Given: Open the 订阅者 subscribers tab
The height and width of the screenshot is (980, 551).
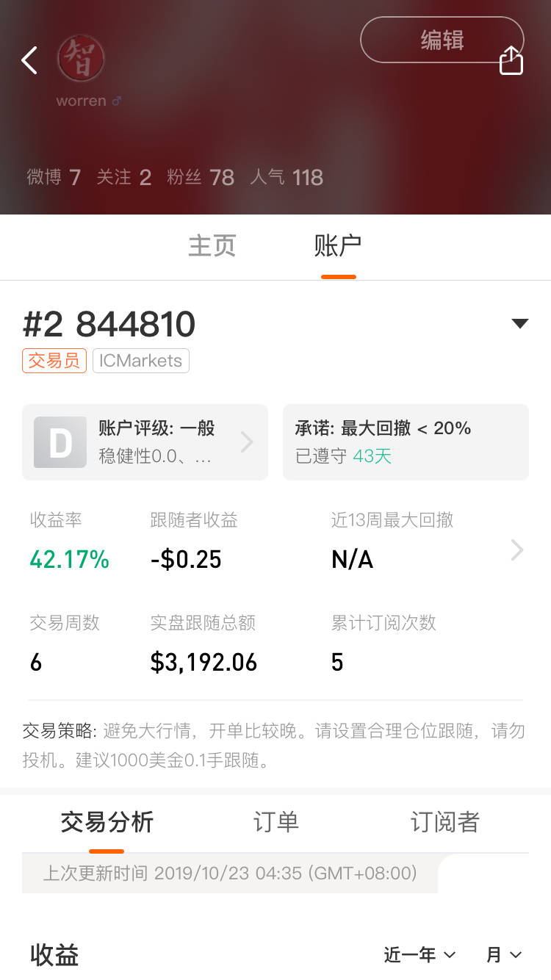Looking at the screenshot, I should 444,822.
